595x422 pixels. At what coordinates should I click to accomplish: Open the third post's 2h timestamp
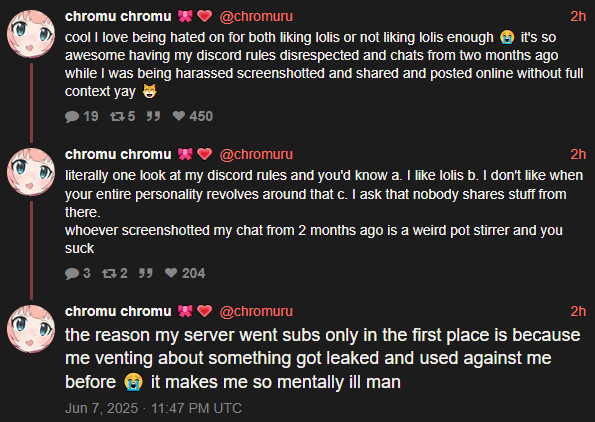578,312
